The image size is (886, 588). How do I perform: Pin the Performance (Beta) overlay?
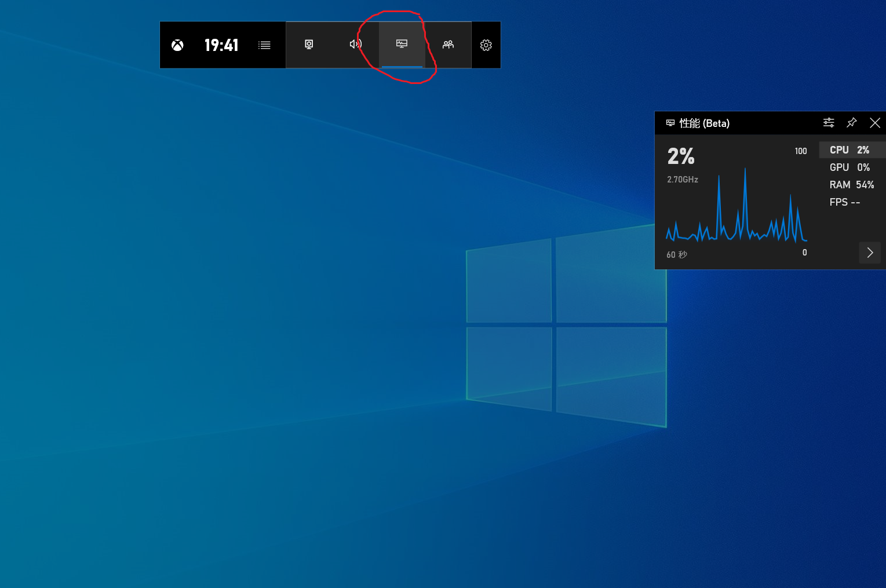click(x=851, y=123)
